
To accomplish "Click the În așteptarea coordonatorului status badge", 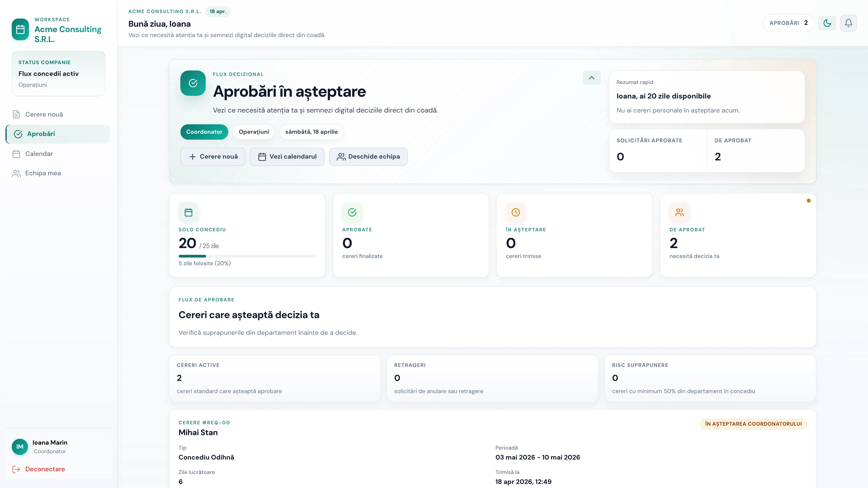I will tap(753, 424).
